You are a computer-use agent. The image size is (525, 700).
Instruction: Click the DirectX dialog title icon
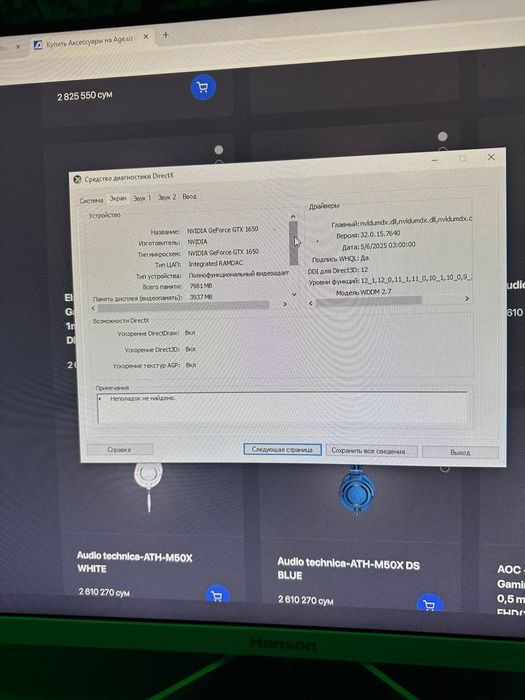tap(77, 179)
